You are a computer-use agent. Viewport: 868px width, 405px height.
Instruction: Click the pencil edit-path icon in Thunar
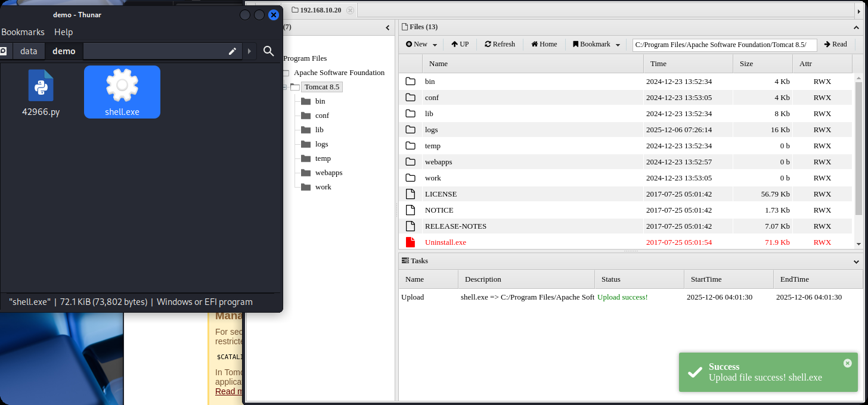pos(232,51)
